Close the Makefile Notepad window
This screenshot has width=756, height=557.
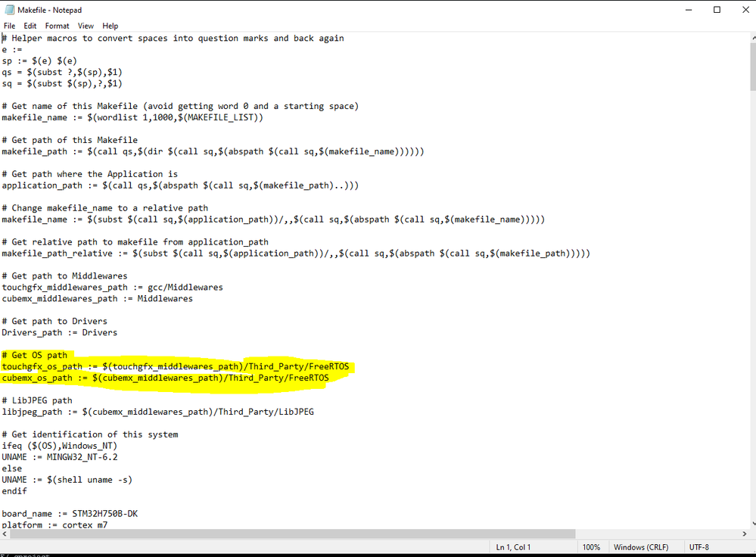click(745, 10)
